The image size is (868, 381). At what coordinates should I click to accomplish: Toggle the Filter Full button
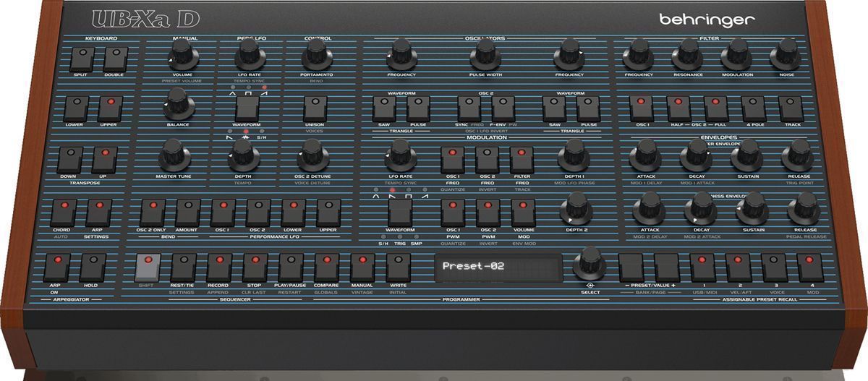click(716, 109)
